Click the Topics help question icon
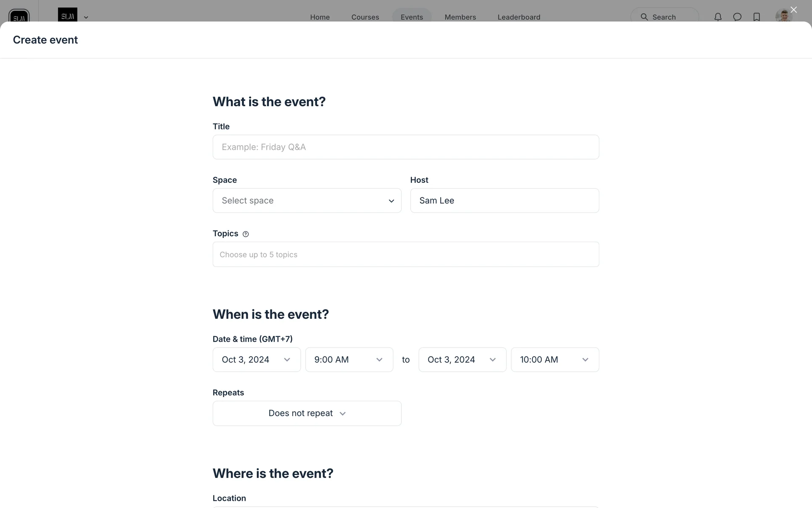 pyautogui.click(x=246, y=234)
